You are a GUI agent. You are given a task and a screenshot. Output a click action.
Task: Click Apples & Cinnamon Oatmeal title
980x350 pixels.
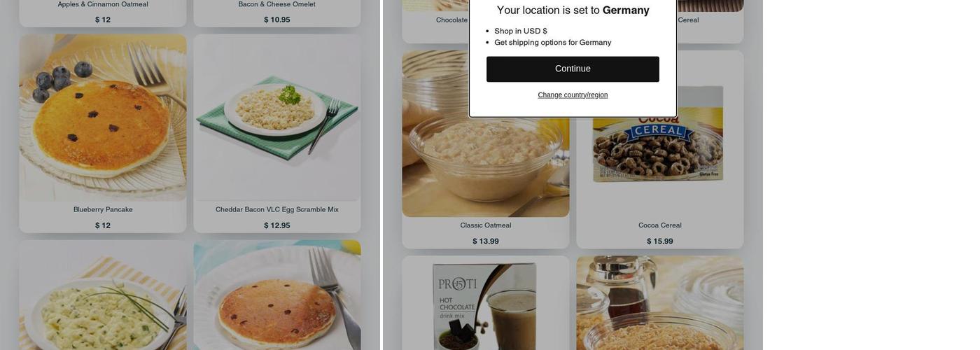coord(103,4)
